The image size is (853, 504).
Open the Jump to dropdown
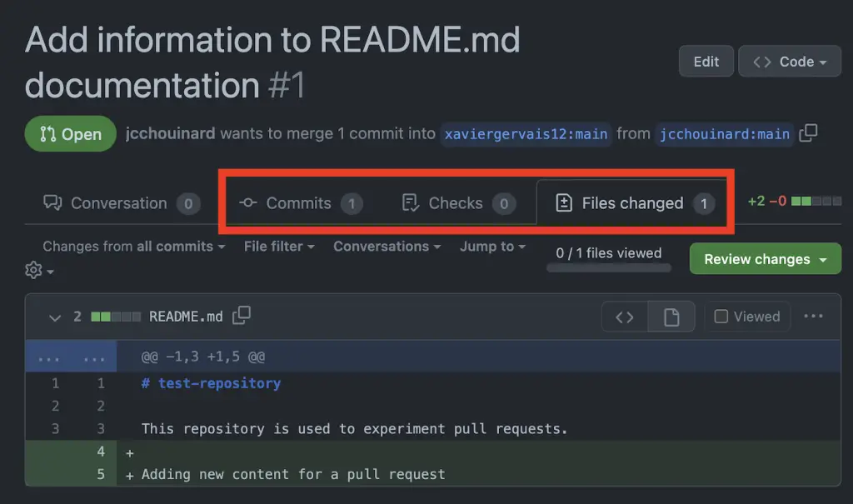coord(493,246)
